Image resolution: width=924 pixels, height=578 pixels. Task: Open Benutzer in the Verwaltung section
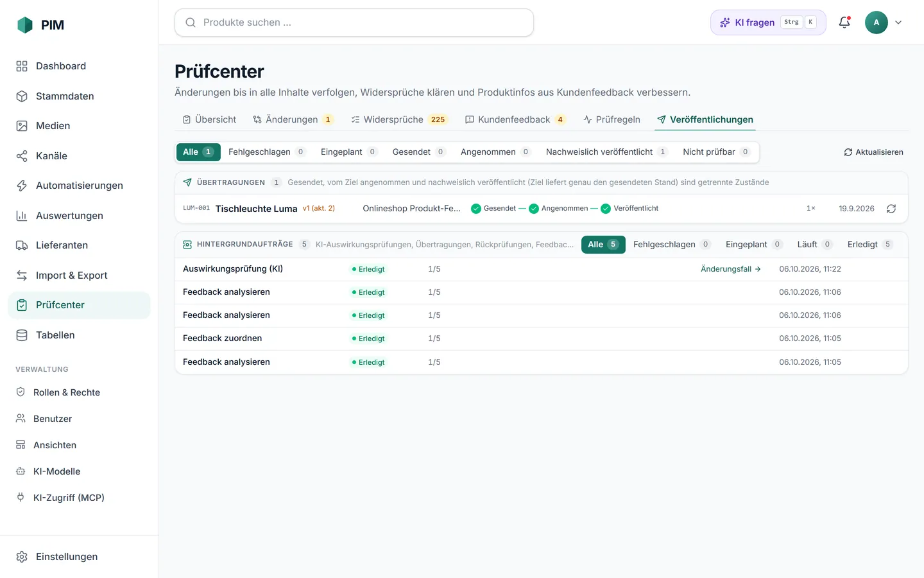(x=79, y=419)
